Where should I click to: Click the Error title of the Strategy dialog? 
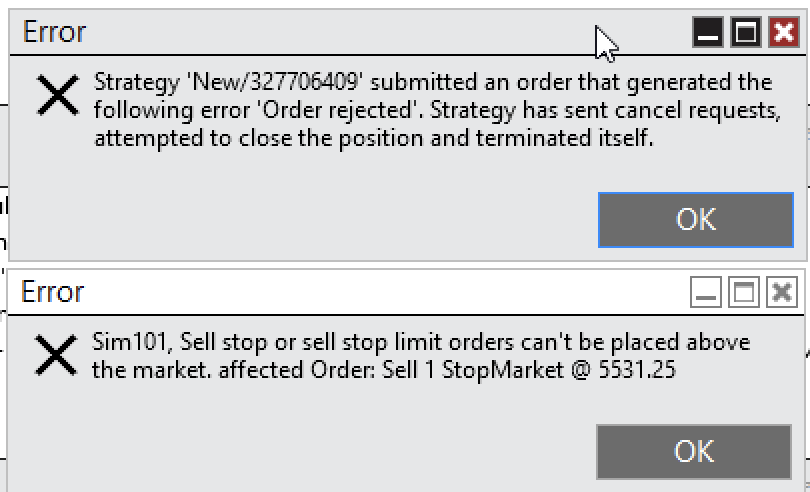pyautogui.click(x=54, y=32)
